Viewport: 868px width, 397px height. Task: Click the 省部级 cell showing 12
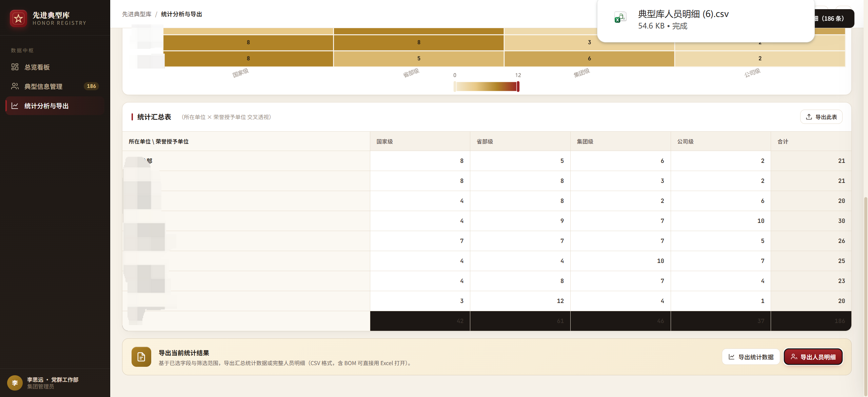coord(520,301)
